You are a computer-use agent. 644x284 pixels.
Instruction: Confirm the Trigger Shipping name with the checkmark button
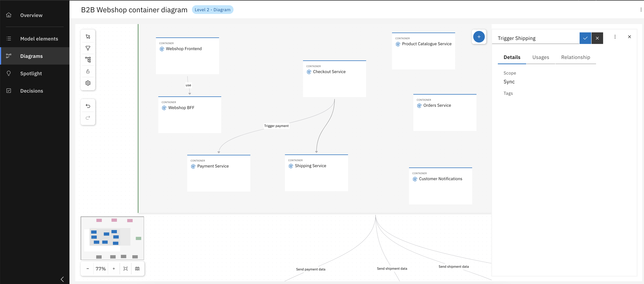coord(585,38)
